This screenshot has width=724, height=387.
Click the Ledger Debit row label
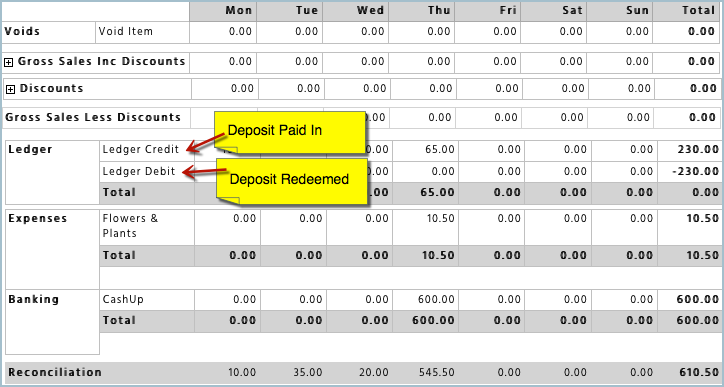(139, 171)
